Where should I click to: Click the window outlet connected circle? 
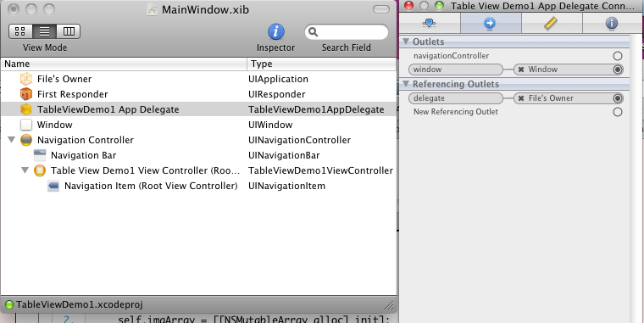617,70
